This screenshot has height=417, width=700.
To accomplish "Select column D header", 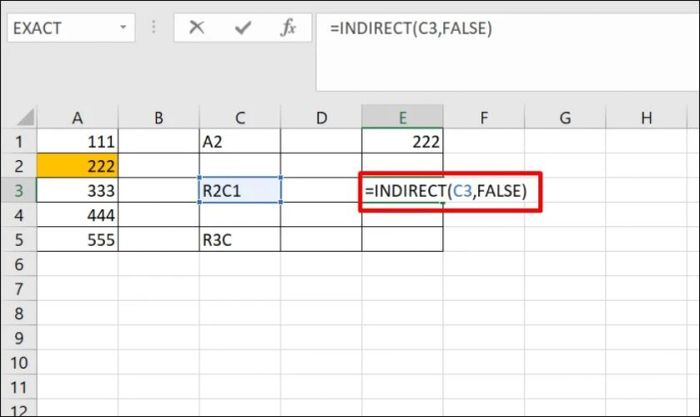I will tap(321, 118).
